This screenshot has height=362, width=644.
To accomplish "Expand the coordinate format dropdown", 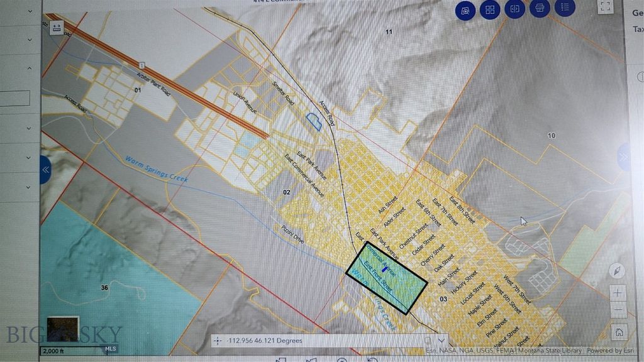I will (x=441, y=340).
